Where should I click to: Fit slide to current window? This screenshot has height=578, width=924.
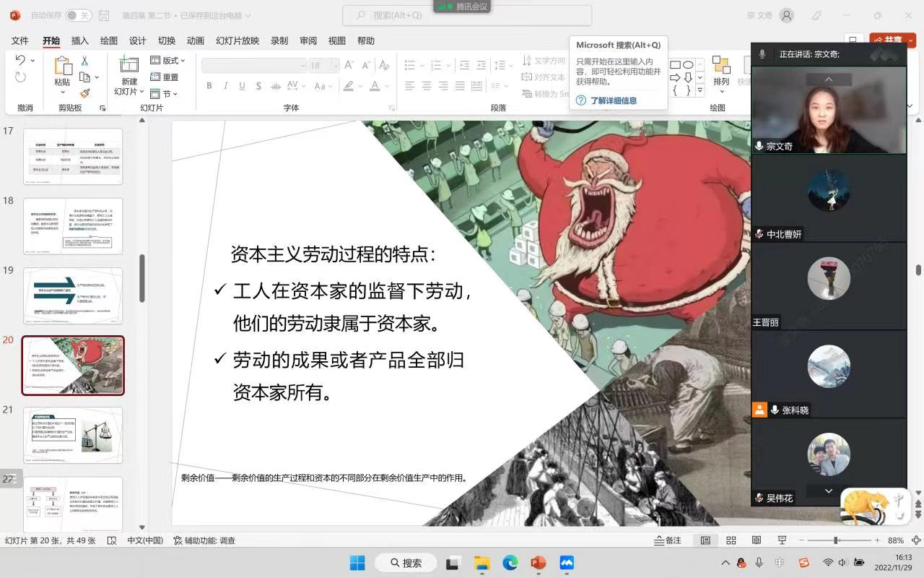(x=916, y=540)
